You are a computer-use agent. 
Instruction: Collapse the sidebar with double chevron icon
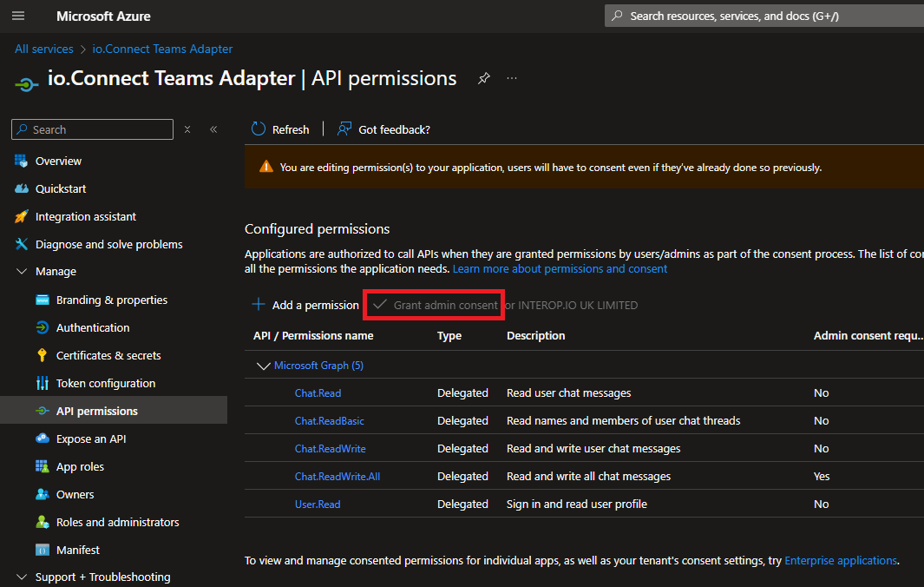(x=213, y=129)
